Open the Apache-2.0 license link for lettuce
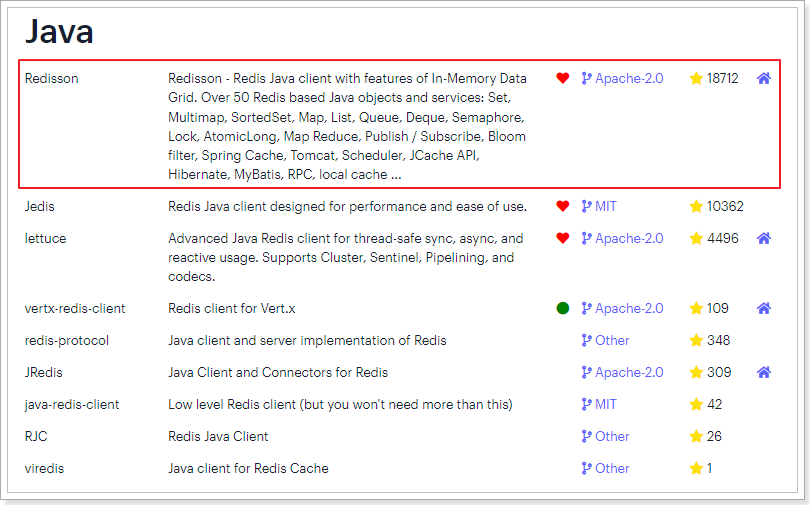This screenshot has width=810, height=505. pyautogui.click(x=622, y=238)
